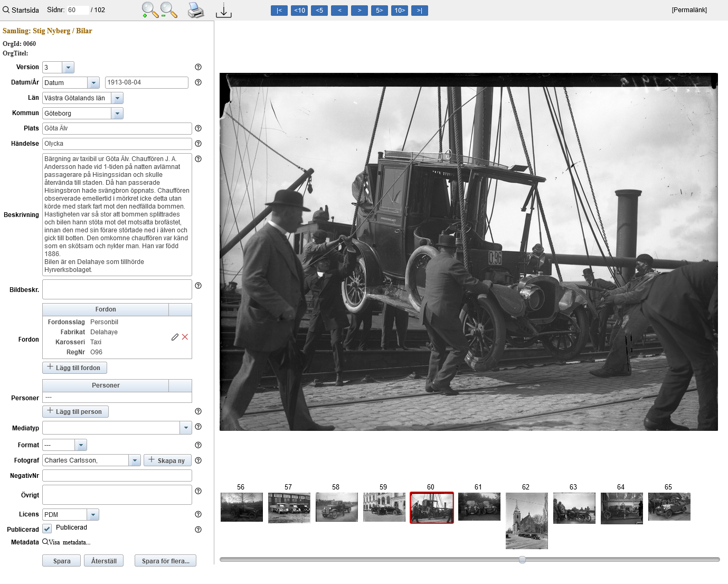Click help icon next to Version
The width and height of the screenshot is (728, 584).
[198, 67]
